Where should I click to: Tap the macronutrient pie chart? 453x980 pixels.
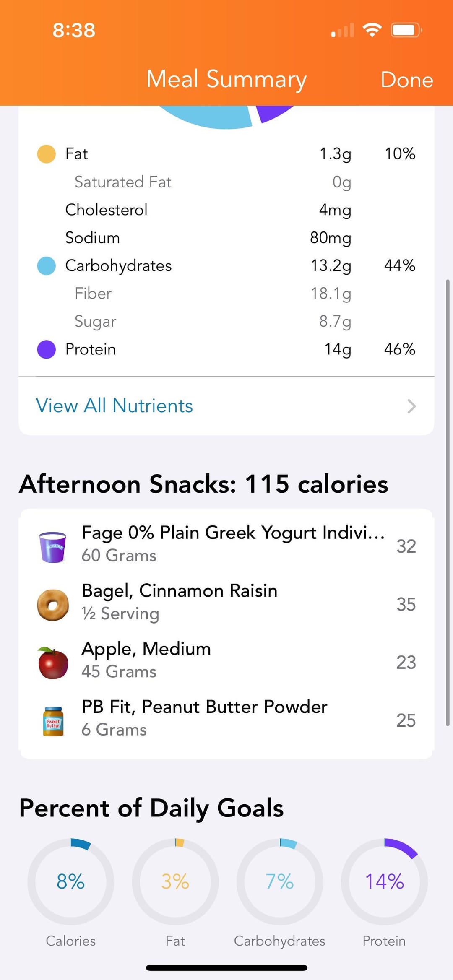(226, 117)
